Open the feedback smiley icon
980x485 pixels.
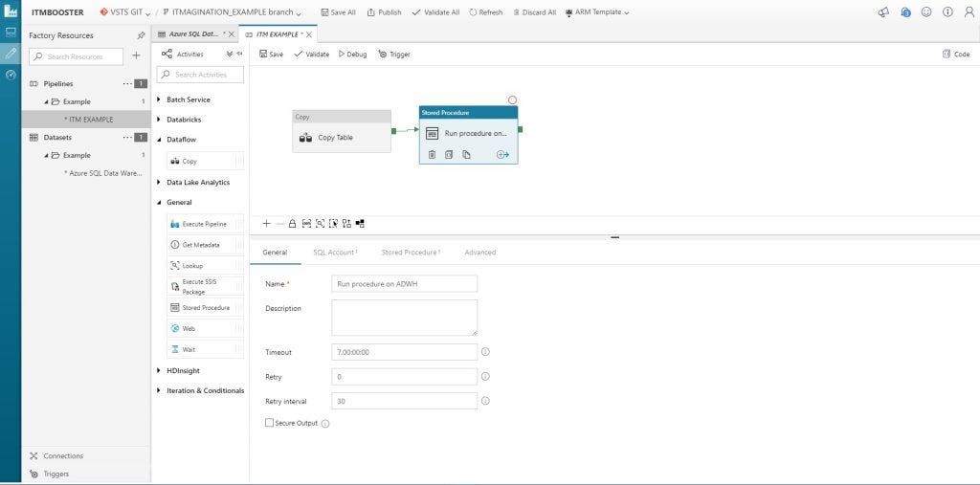(926, 11)
